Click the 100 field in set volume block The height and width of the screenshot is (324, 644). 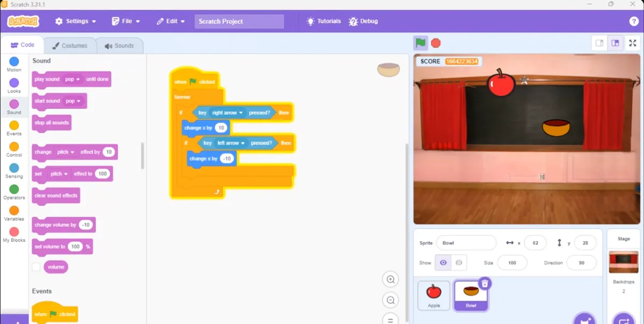pos(75,247)
